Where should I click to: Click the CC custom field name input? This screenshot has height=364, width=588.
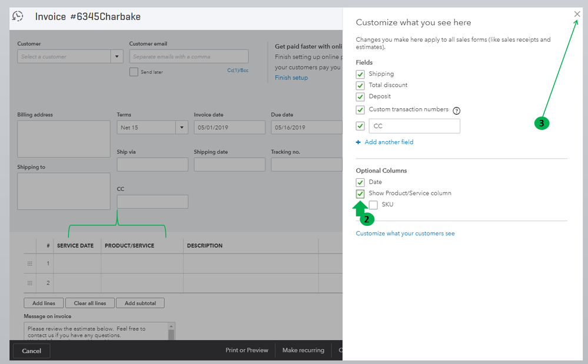(x=414, y=126)
